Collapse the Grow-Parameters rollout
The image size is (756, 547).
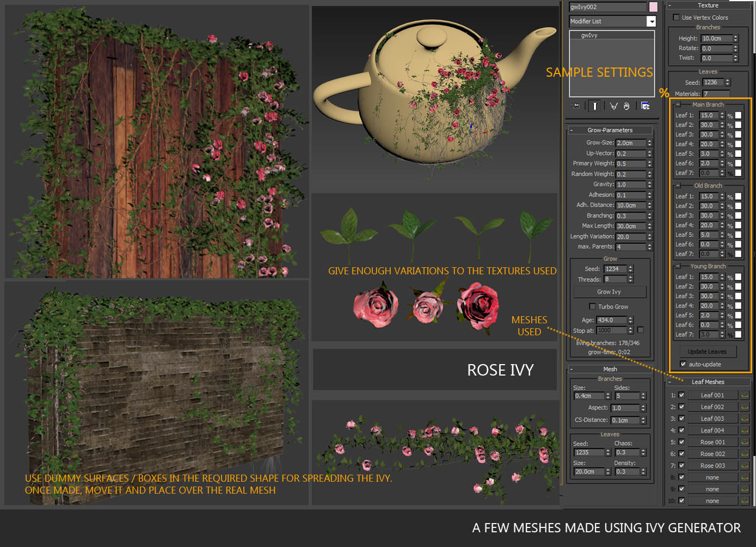pyautogui.click(x=610, y=130)
